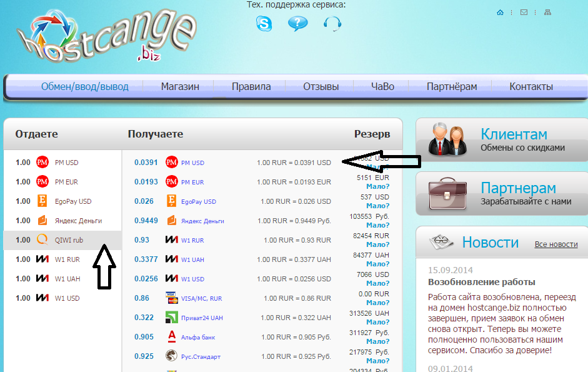Image resolution: width=588 pixels, height=372 pixels.
Task: Open the Обмен/ввод/вывод menu tab
Action: click(x=85, y=87)
